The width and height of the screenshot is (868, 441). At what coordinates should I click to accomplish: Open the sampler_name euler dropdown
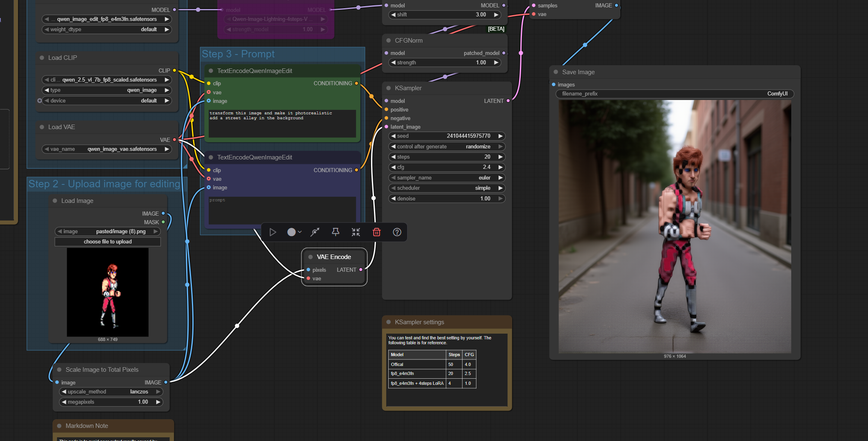click(x=447, y=178)
